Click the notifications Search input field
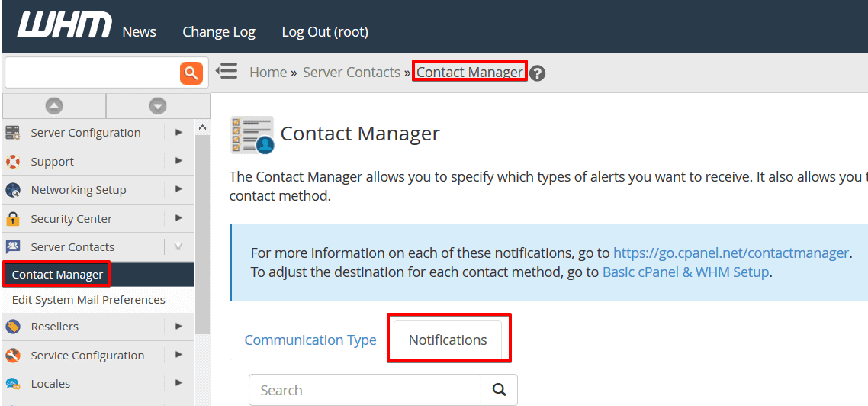868x406 pixels. [365, 390]
